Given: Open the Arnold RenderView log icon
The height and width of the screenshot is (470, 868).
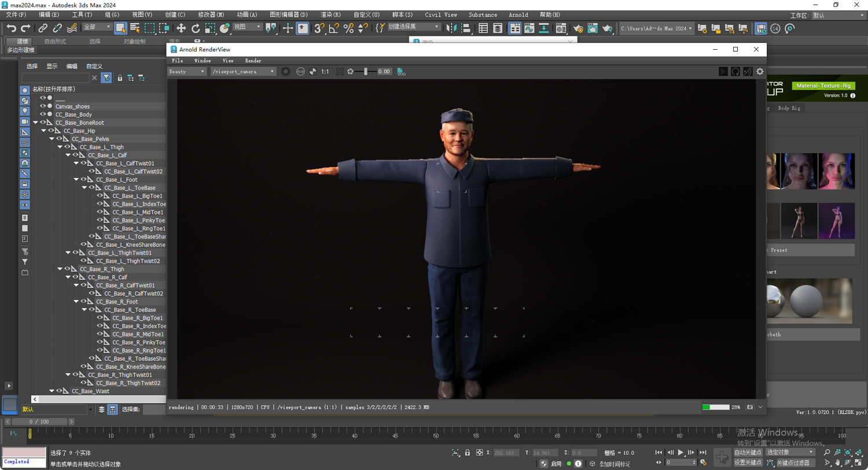Looking at the screenshot, I should click(x=401, y=72).
